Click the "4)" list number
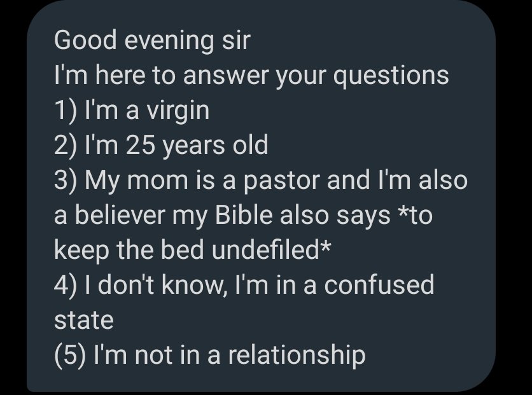The width and height of the screenshot is (532, 395). [66, 285]
